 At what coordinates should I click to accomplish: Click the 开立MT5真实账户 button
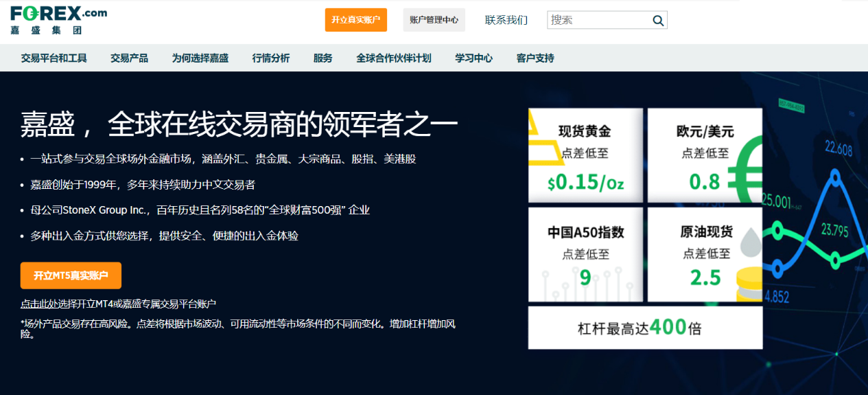pos(71,275)
